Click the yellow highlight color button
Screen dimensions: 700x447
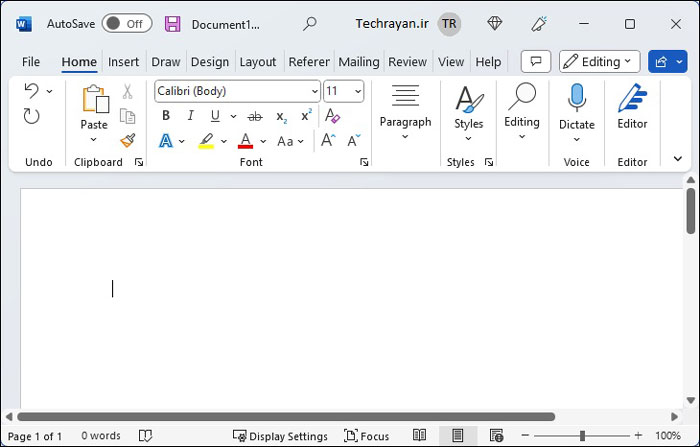206,141
